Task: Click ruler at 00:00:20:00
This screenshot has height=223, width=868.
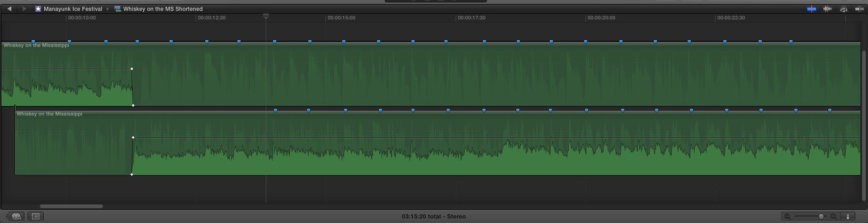Action: 601,18
